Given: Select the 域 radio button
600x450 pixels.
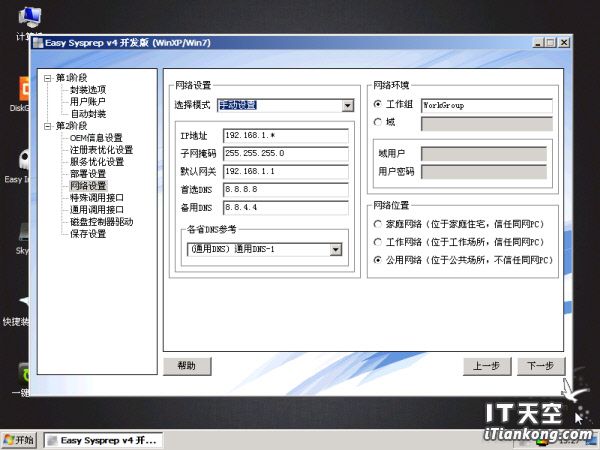Looking at the screenshot, I should click(x=378, y=122).
